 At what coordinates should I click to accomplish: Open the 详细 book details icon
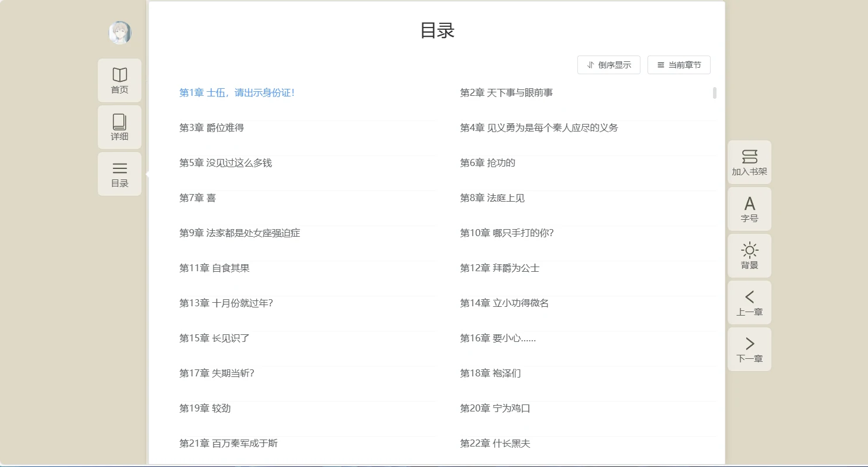point(120,127)
